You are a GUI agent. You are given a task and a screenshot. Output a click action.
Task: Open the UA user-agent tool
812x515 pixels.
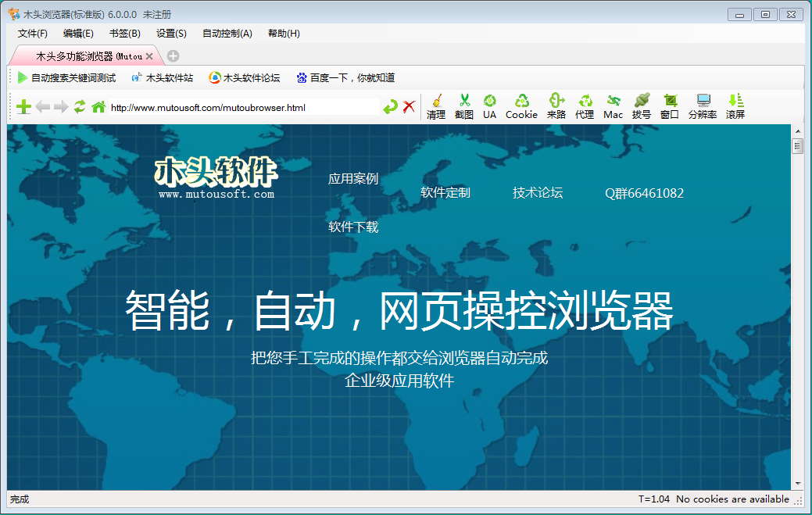coord(489,106)
